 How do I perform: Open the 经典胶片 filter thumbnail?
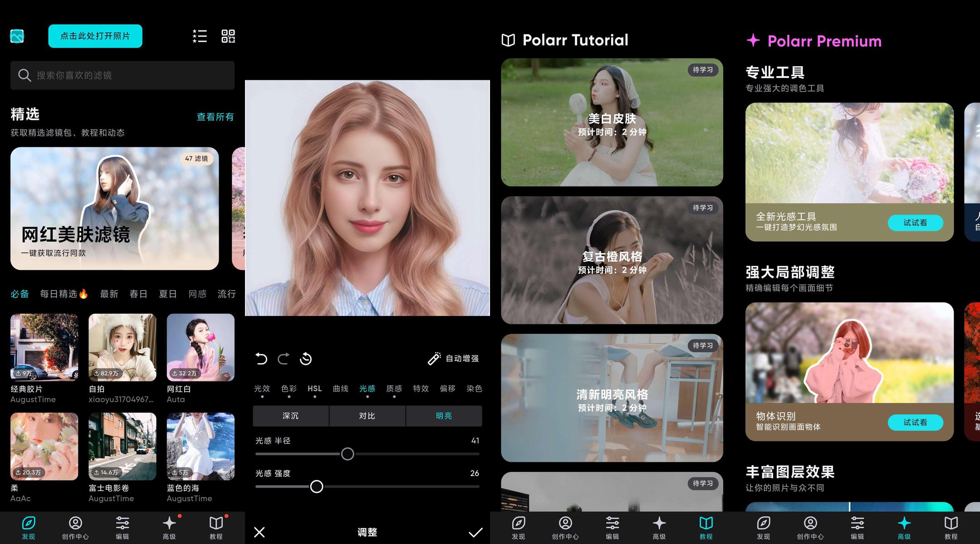(44, 347)
